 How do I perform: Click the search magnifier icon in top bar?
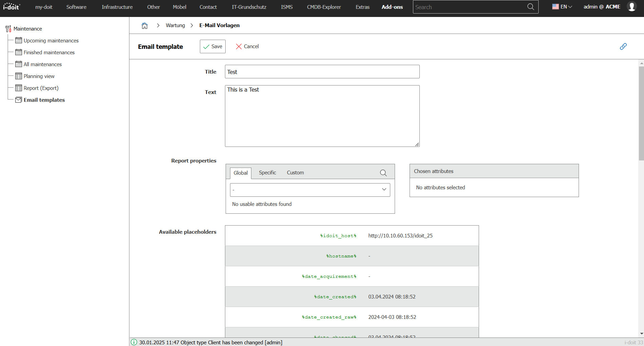pos(531,7)
